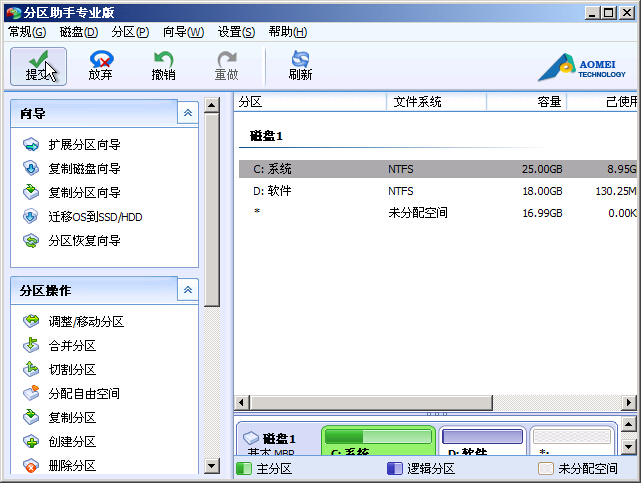Viewport: 641px width, 483px height.
Task: Click the green 主分区 legend swatch
Action: [244, 468]
